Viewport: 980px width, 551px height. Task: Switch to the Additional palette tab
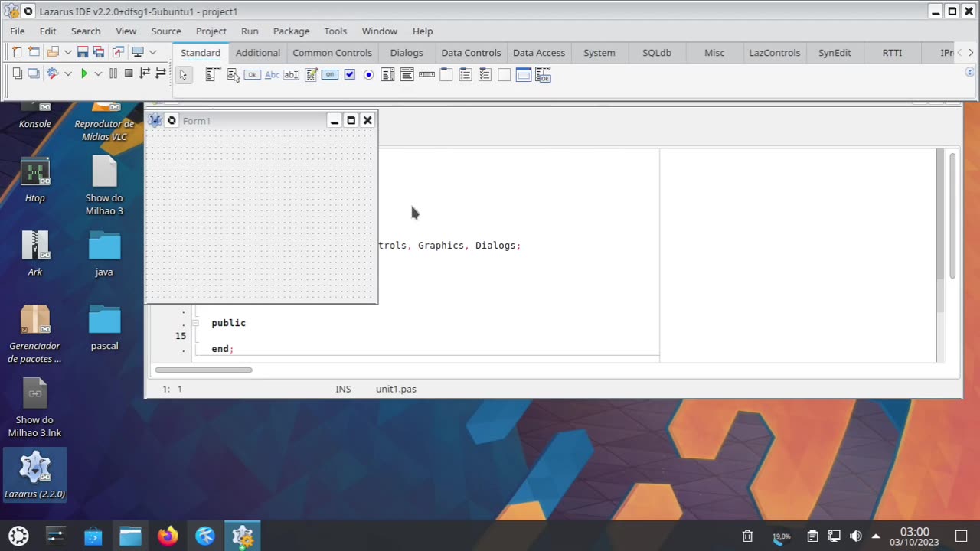pyautogui.click(x=258, y=53)
